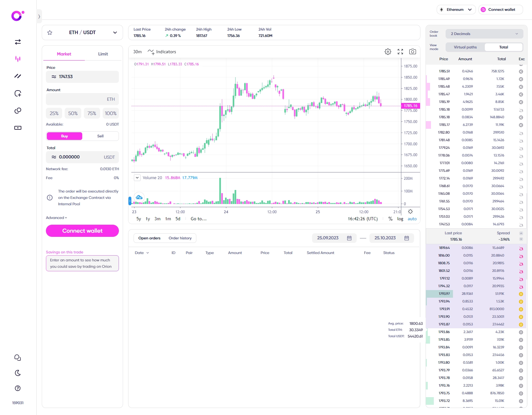
Task: Open the trading chart icon in sidebar
Action: 18,59
